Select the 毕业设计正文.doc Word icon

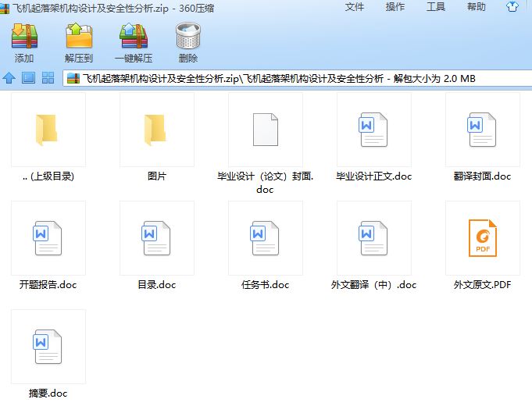(x=373, y=130)
